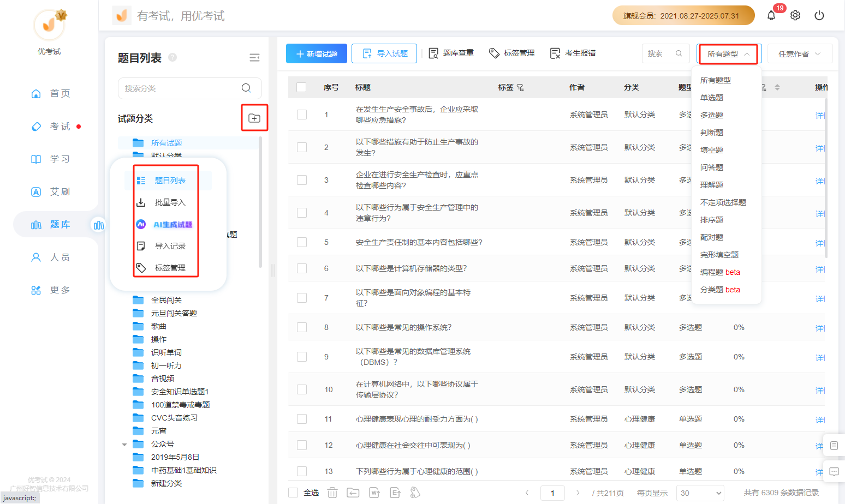This screenshot has width=845, height=504.
Task: Click the page number input box
Action: coord(552,493)
